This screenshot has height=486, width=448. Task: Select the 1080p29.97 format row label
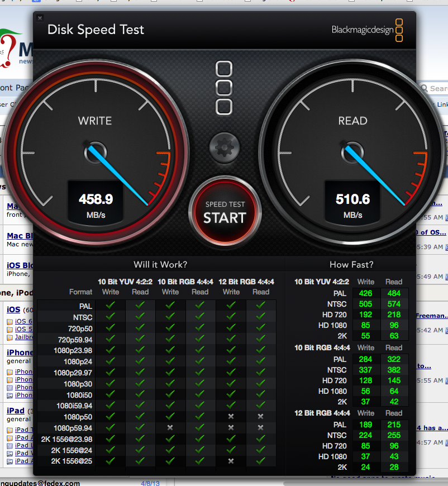73,373
